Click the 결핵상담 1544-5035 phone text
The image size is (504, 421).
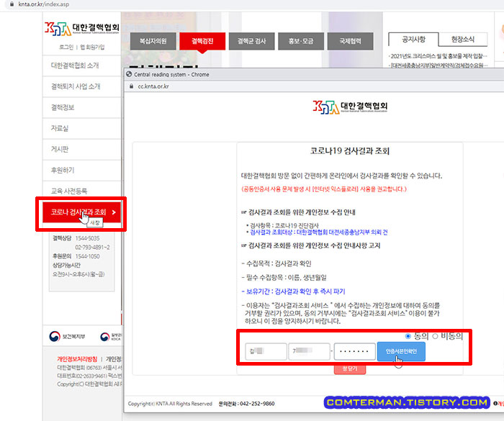coord(76,238)
